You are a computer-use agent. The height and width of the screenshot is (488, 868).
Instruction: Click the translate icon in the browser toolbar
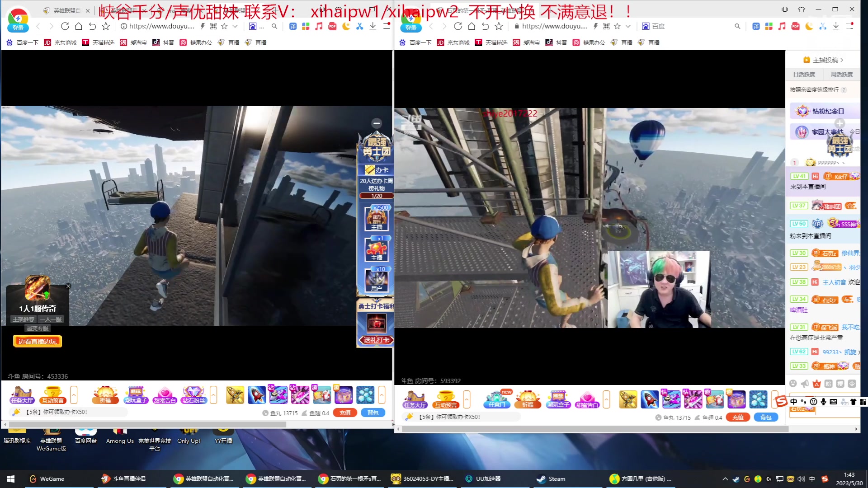293,26
